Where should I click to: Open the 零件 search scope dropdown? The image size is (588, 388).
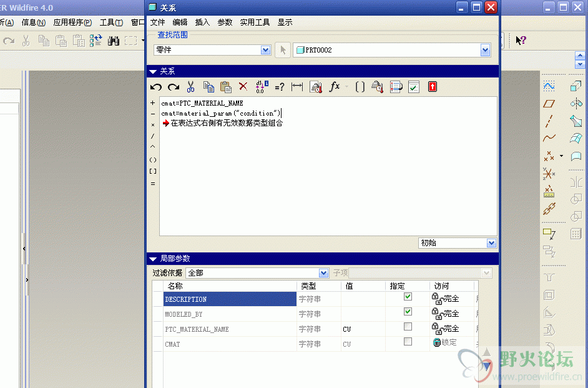[265, 50]
